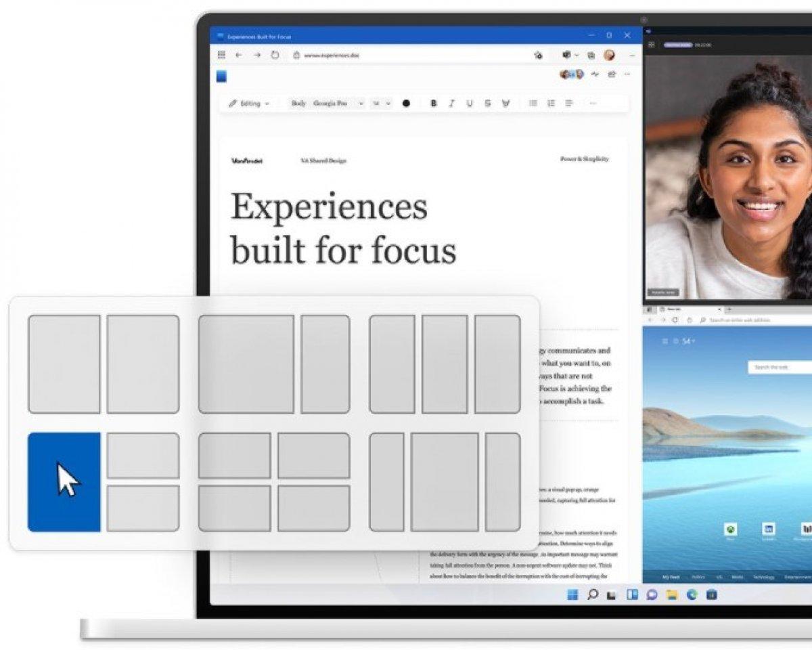Image resolution: width=812 pixels, height=650 pixels.
Task: Open the My Feed tab
Action: coord(671,578)
